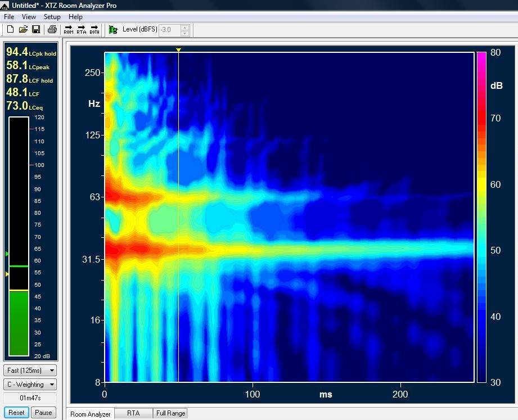Print using the printer toolbar icon
The height and width of the screenshot is (420, 518).
[x=52, y=30]
